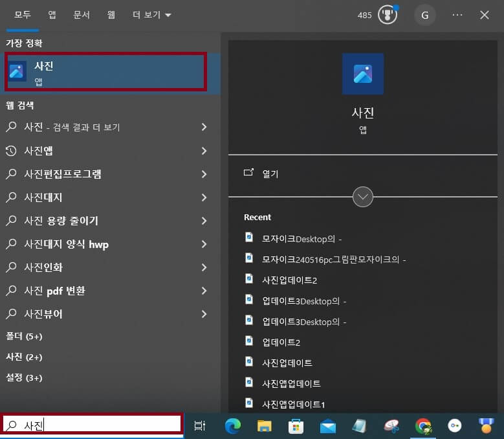
Task: Open recent file 사진업데이트2
Action: [290, 280]
